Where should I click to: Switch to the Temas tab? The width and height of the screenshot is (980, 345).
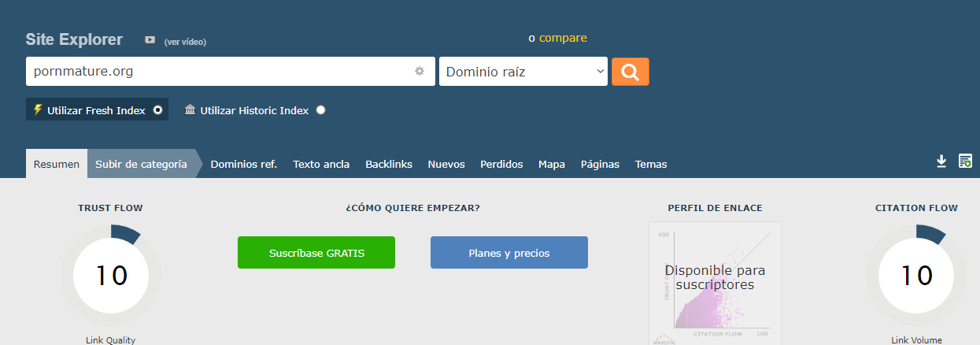point(651,164)
